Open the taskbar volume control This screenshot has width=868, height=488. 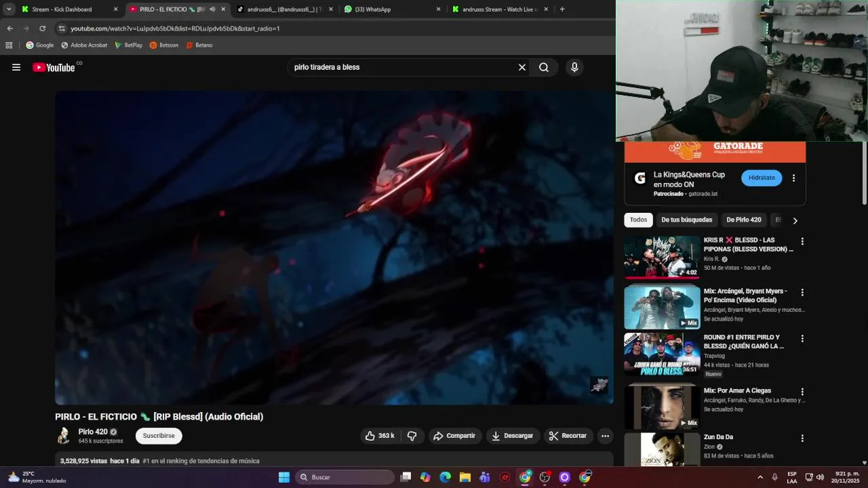(820, 477)
